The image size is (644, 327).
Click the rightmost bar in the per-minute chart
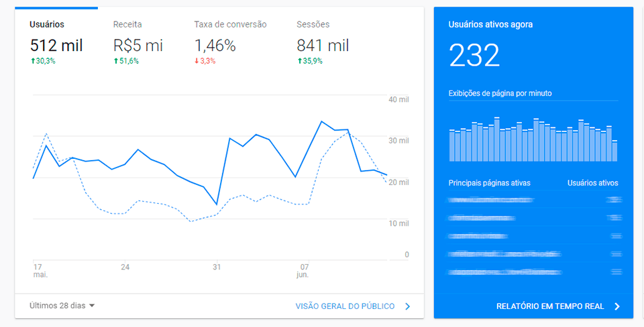pos(614,151)
